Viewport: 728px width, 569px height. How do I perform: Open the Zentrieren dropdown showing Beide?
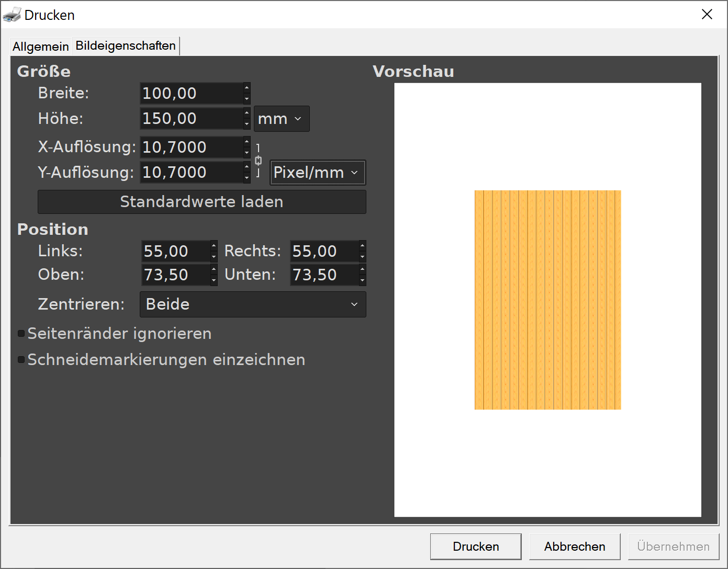(x=253, y=304)
